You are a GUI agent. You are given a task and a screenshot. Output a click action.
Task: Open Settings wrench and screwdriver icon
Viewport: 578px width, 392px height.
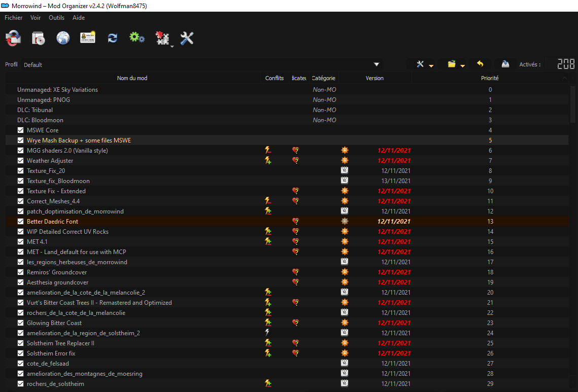tap(187, 38)
